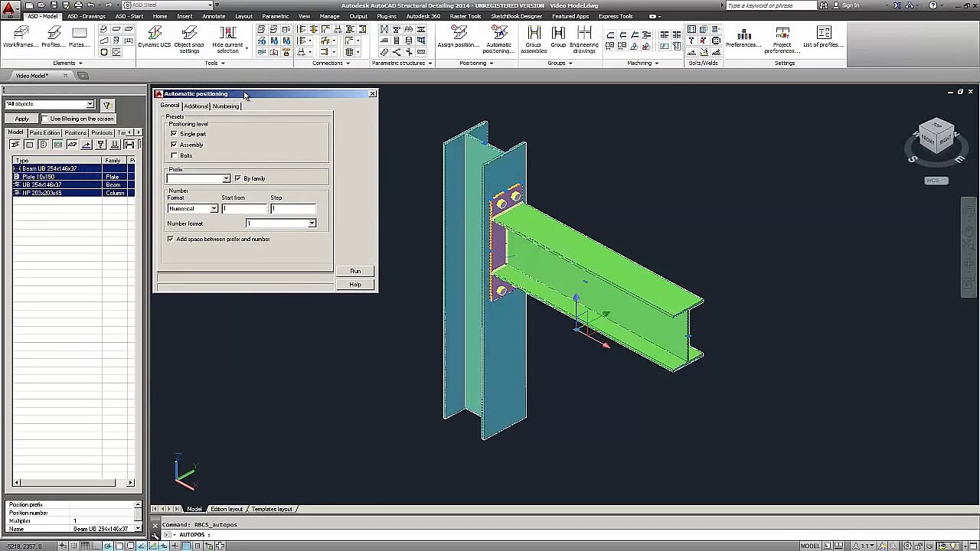Click the new drawing tab plus icon
980x551 pixels.
point(83,75)
